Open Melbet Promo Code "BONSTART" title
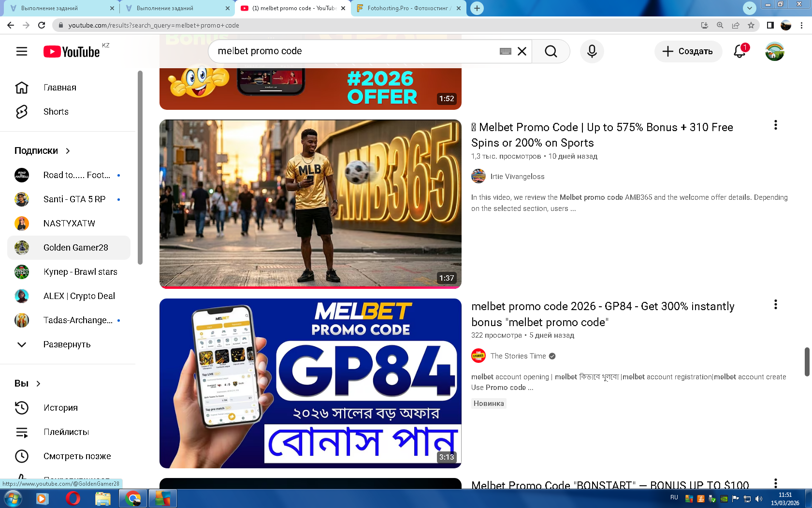 (x=610, y=484)
